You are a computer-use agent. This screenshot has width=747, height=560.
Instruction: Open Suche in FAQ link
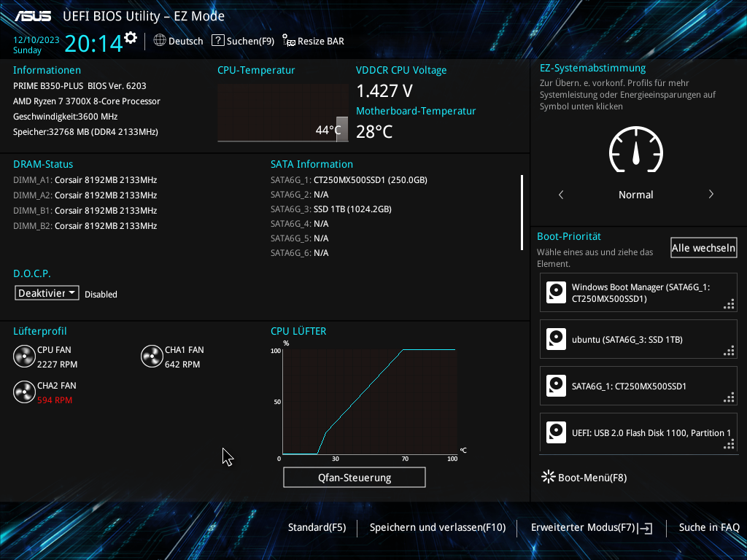coord(709,527)
